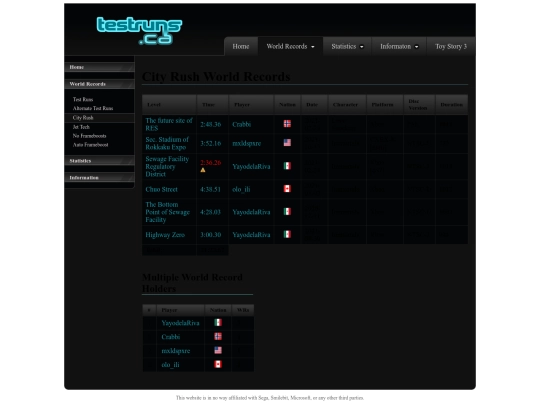The image size is (540, 405).
Task: Open the 'Chuo Street' level link
Action: tap(162, 189)
